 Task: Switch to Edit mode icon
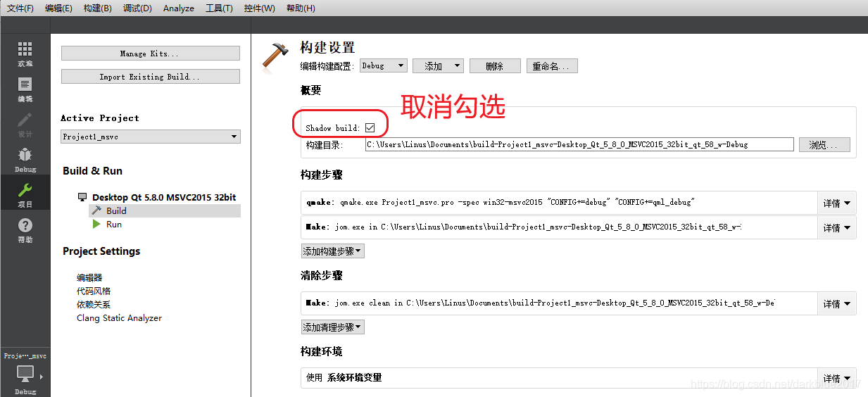(25, 84)
